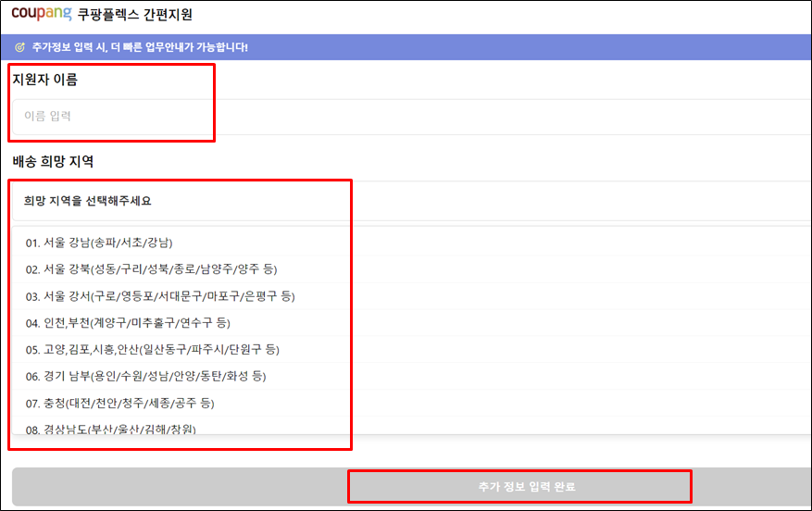Pick 07. 충청(대전/천안/청주/세종/공주 등)
This screenshot has height=511, width=812.
(412, 403)
